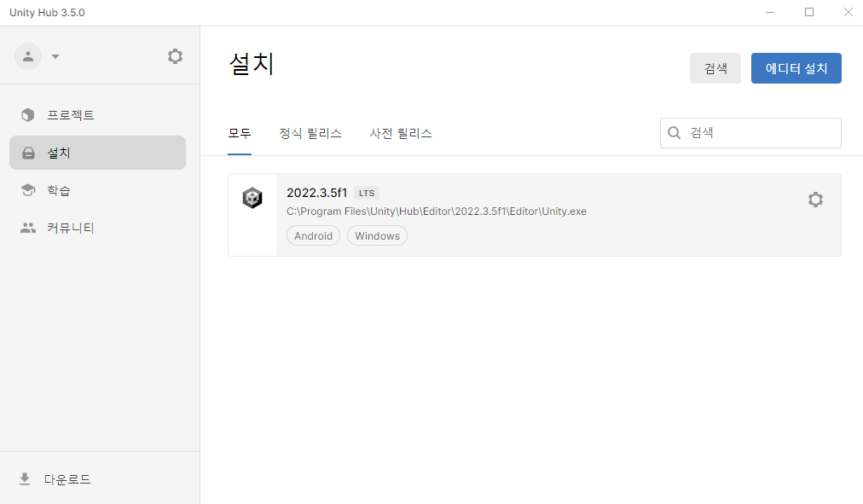This screenshot has height=504, width=863.
Task: Open the 2022.3.5f1 install settings gear
Action: coord(815,200)
